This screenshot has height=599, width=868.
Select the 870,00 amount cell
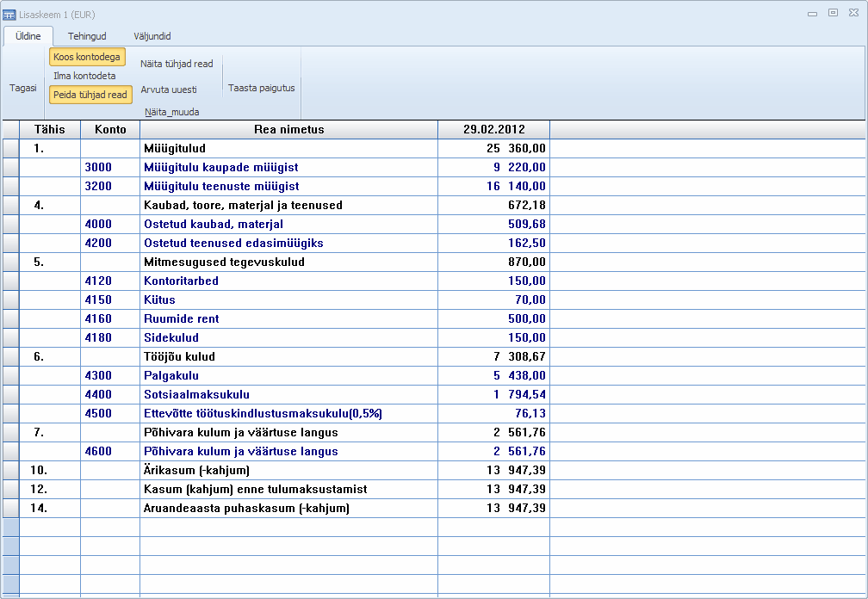pos(493,262)
